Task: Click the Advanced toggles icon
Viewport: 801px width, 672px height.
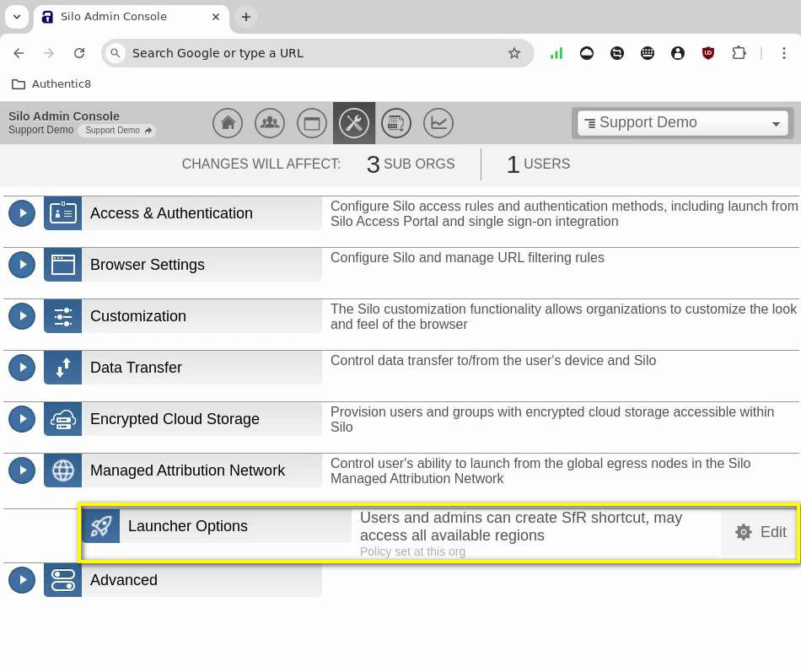Action: (x=63, y=580)
